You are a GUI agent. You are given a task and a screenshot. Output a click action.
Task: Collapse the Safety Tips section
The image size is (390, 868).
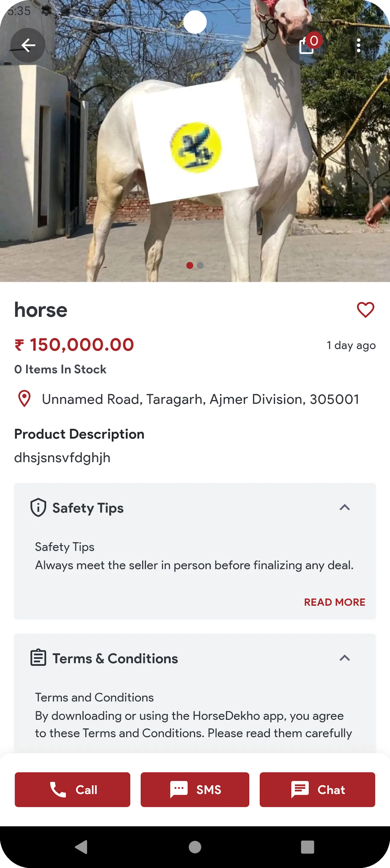[345, 508]
